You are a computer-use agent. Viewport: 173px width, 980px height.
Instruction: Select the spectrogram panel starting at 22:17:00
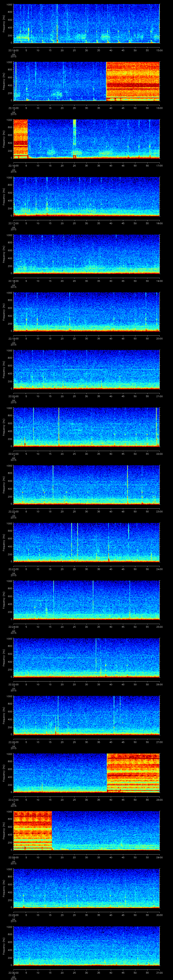(x=87, y=197)
